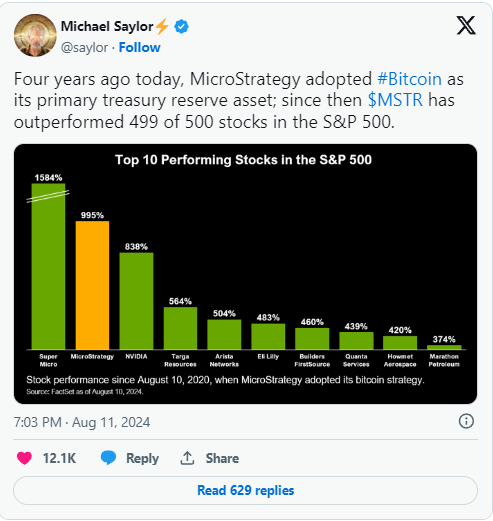Click the pink heart like icon

click(x=24, y=458)
